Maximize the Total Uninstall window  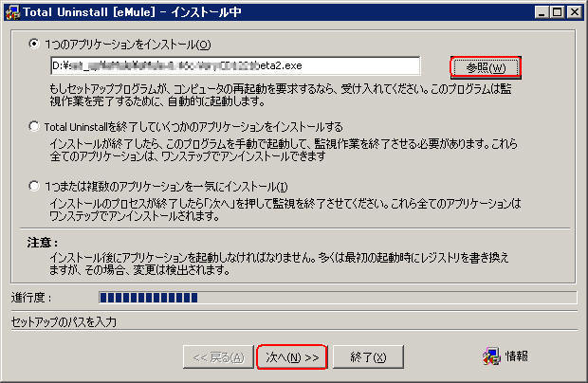(x=558, y=12)
